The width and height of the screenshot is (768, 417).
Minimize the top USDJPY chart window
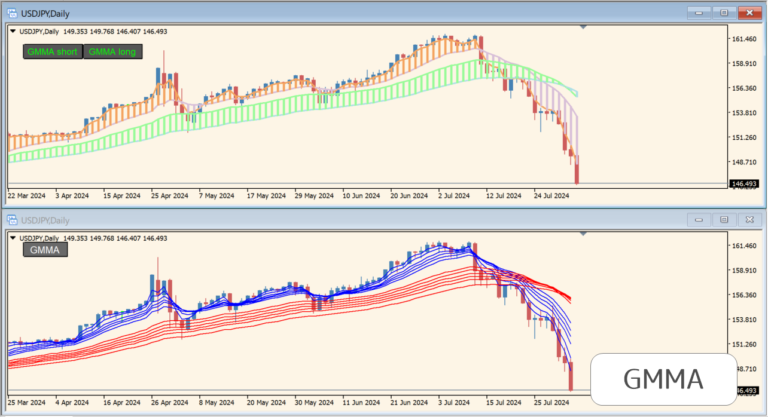click(698, 11)
